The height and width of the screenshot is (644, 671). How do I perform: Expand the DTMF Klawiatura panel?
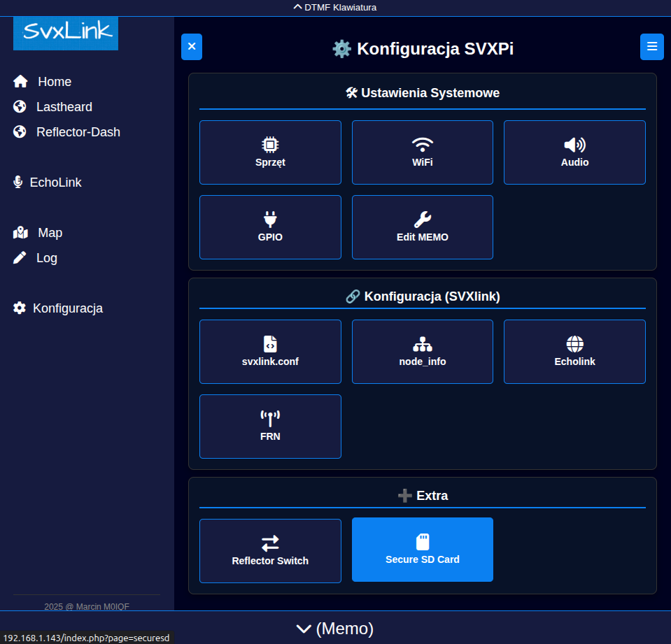coord(335,8)
